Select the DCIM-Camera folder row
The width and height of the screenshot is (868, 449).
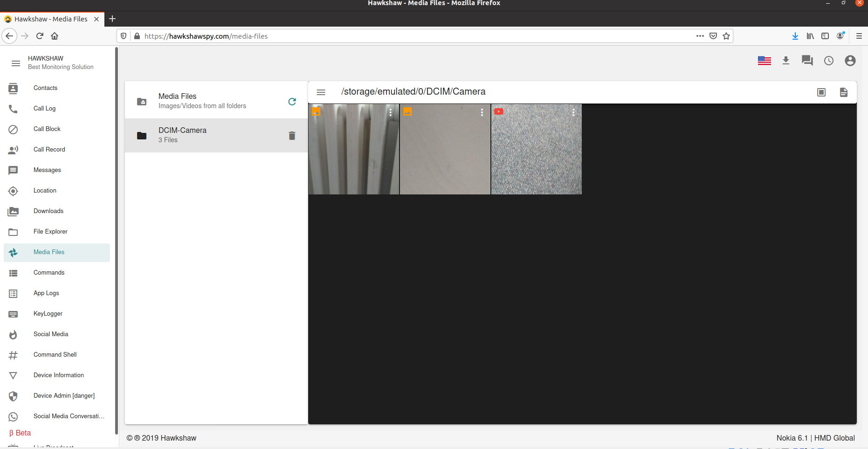tap(216, 135)
